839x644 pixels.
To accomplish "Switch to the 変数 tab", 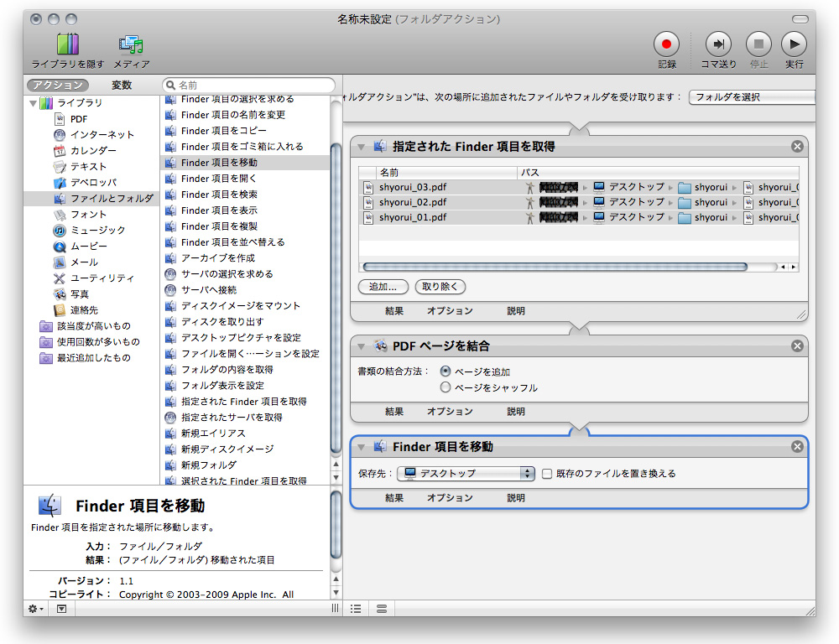I will [x=122, y=85].
